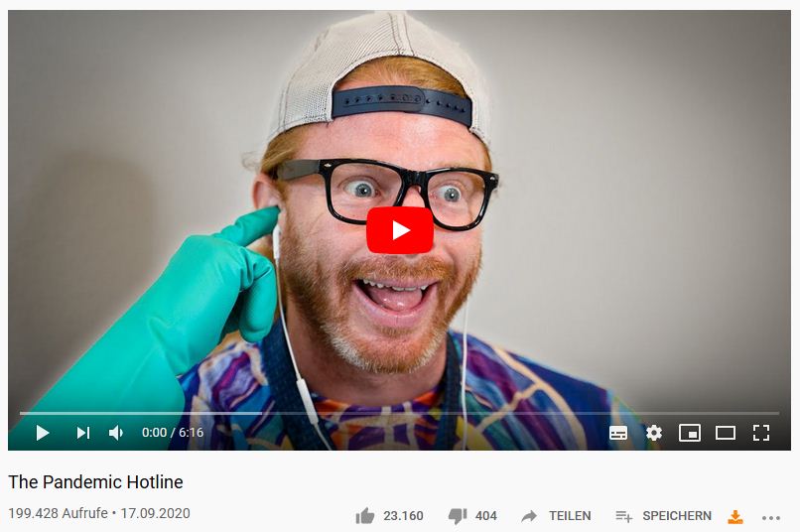
Task: Click the video title The Pandemic Hotline
Action: tap(95, 482)
